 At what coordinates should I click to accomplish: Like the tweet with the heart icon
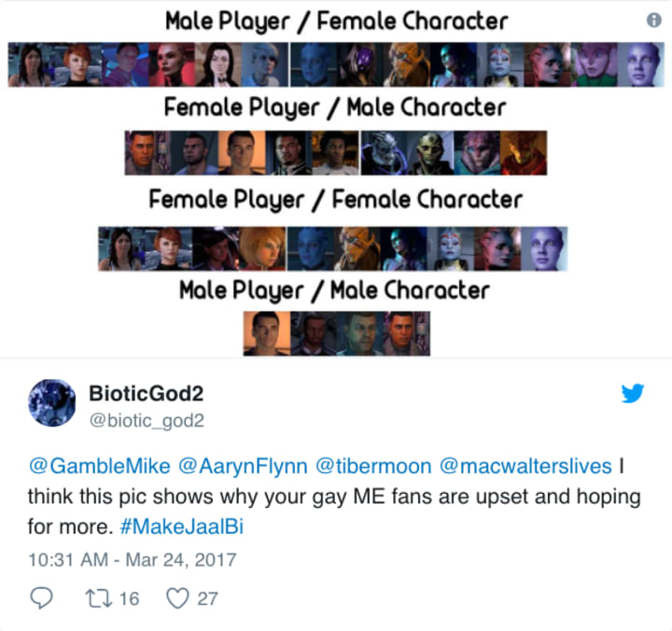(x=177, y=598)
